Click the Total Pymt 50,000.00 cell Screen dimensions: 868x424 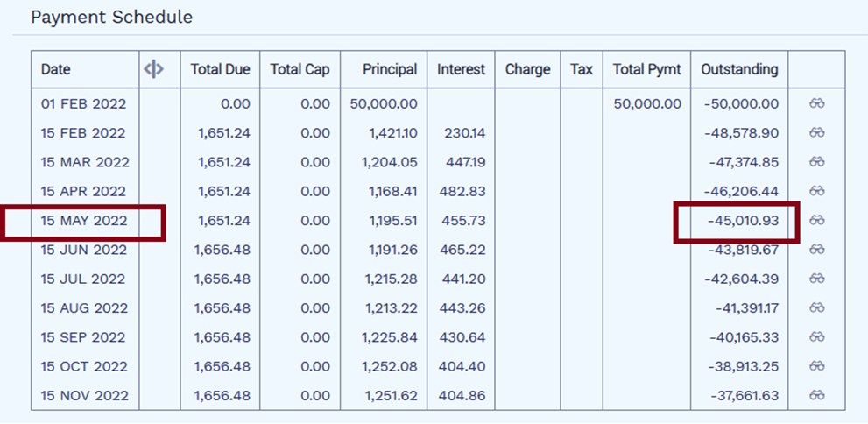647,103
